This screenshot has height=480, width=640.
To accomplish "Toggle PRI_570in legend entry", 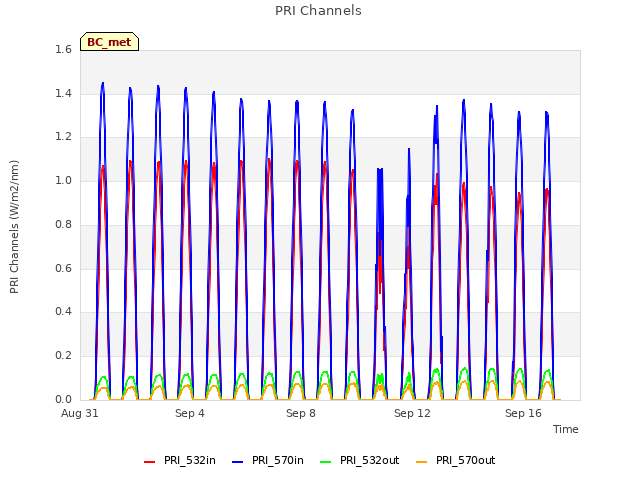I will 268,460.
